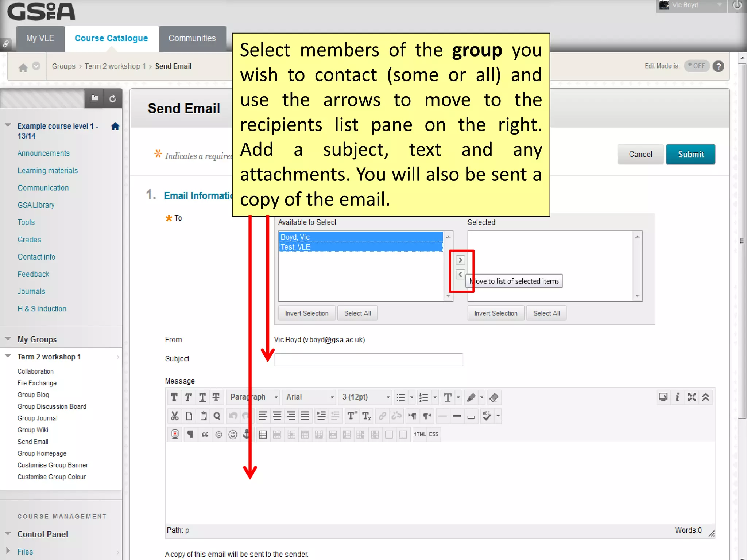Switch to Communities tab
The width and height of the screenshot is (747, 560).
point(192,39)
